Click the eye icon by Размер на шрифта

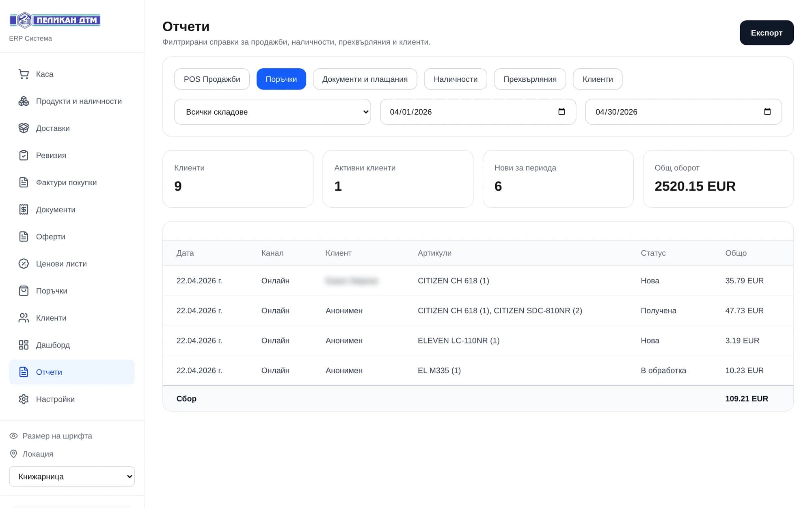(13, 436)
